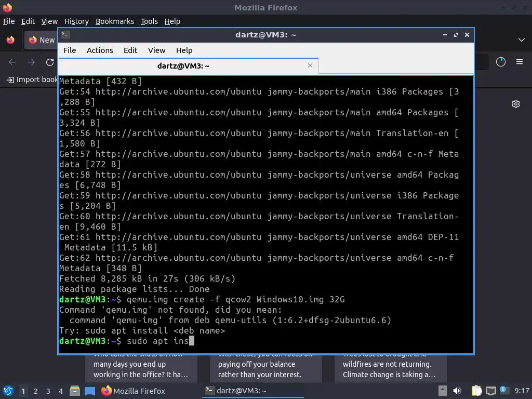
Task: Go forward in Firefox
Action: [x=31, y=62]
